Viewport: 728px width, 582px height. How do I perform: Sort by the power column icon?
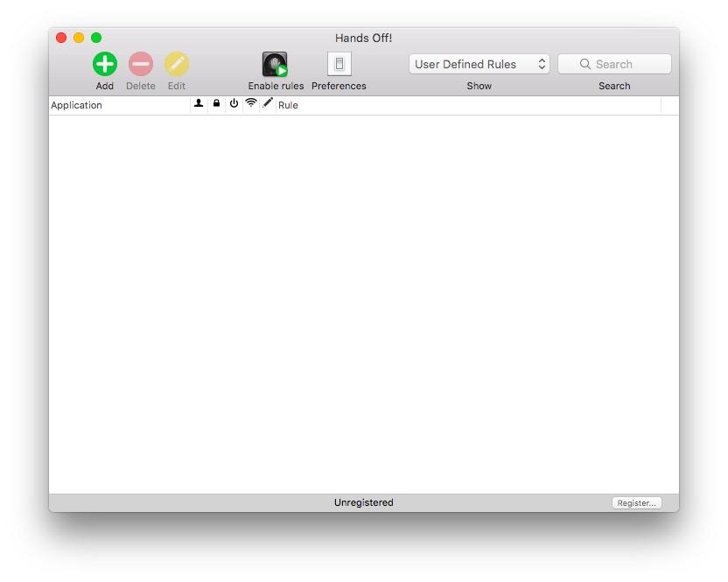click(x=234, y=103)
